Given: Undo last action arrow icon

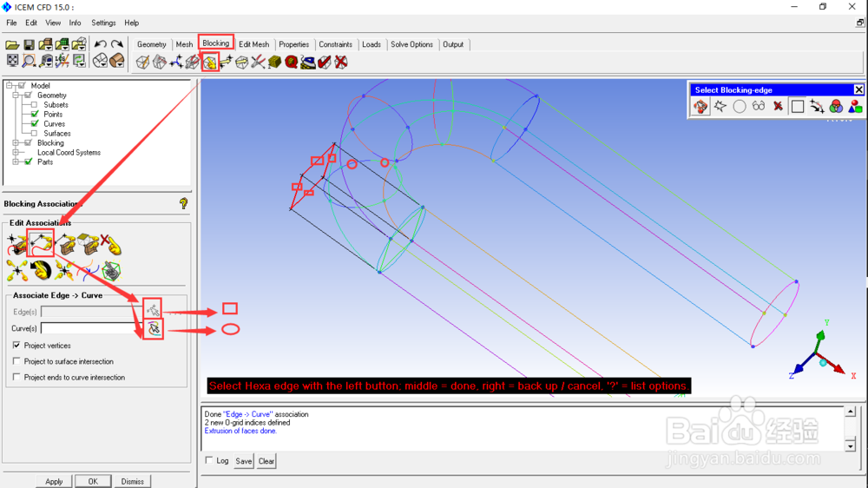Looking at the screenshot, I should (100, 44).
